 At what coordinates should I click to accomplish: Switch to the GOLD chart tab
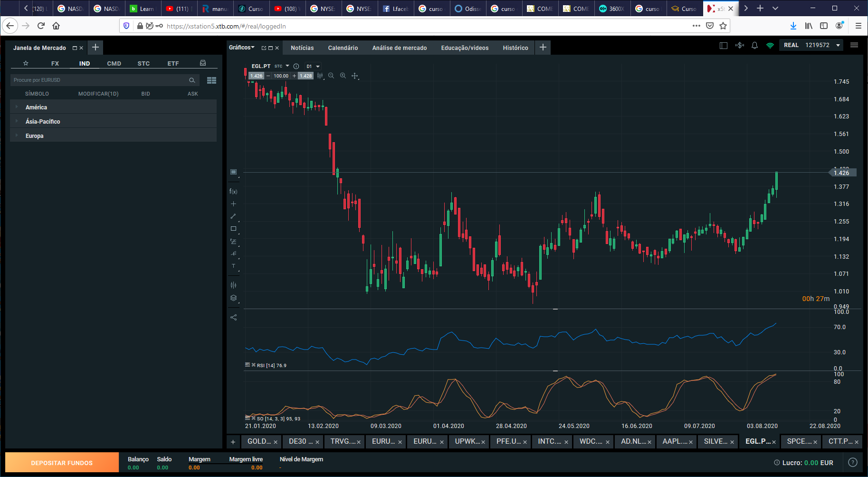pos(259,441)
